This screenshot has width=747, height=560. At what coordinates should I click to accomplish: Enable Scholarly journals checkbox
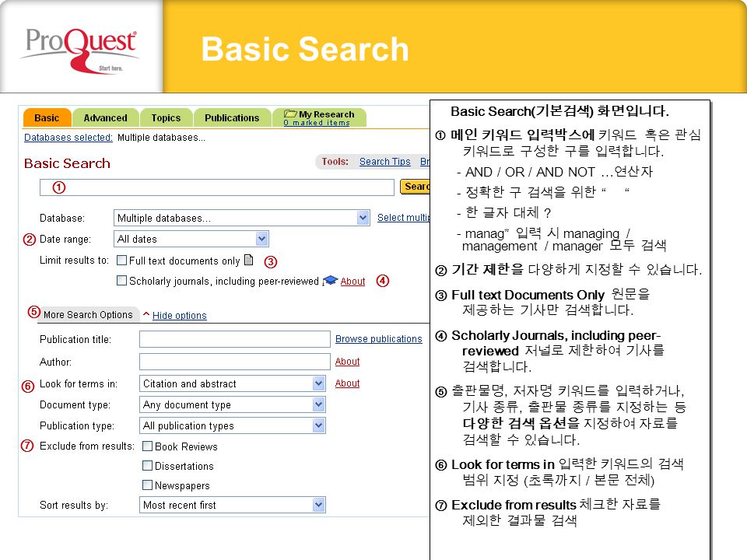click(x=122, y=281)
